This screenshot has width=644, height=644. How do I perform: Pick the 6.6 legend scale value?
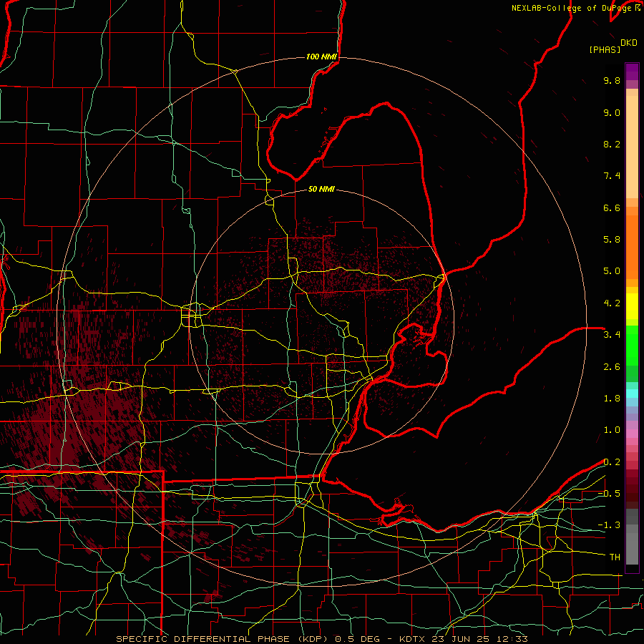(x=612, y=208)
